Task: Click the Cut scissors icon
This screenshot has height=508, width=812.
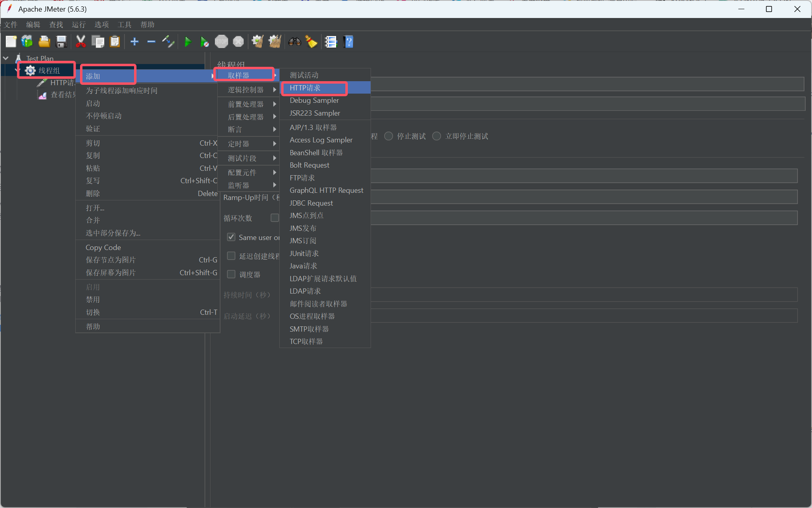Action: point(81,42)
